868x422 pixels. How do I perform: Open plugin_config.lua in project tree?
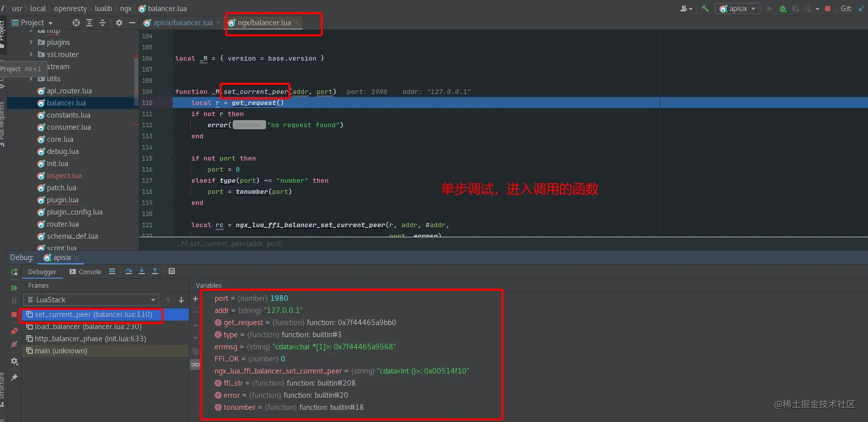[x=75, y=212]
